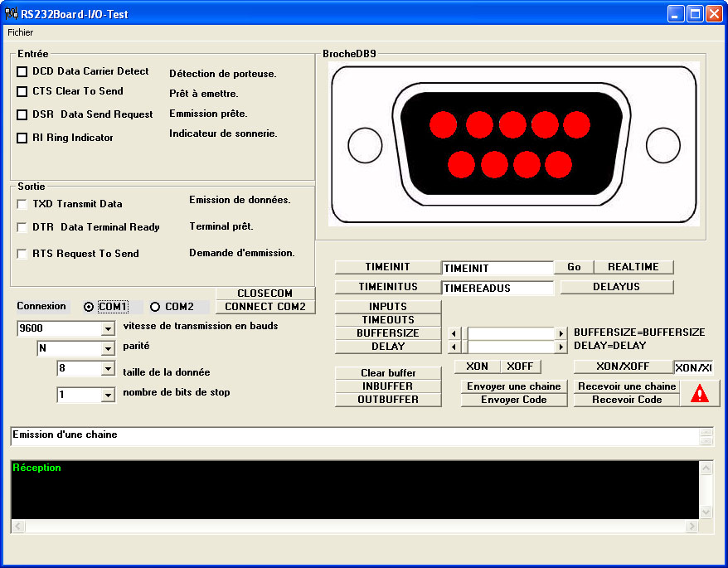Click the CONNECT COM2 button
Image resolution: width=728 pixels, height=568 pixels.
(x=265, y=307)
